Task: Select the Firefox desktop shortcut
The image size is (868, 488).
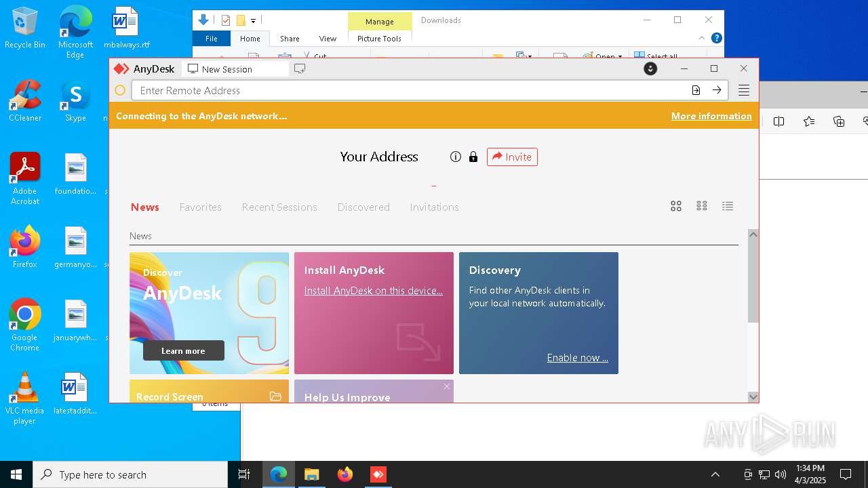Action: click(25, 247)
